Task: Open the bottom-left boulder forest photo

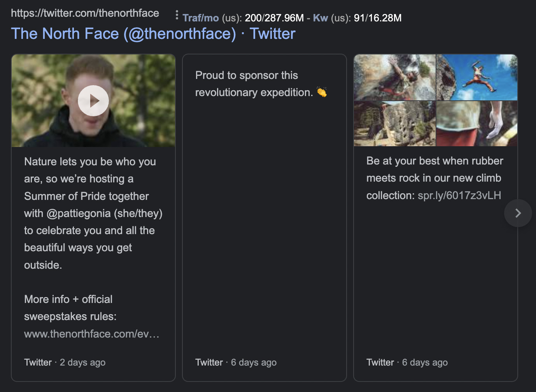Action: (x=394, y=124)
